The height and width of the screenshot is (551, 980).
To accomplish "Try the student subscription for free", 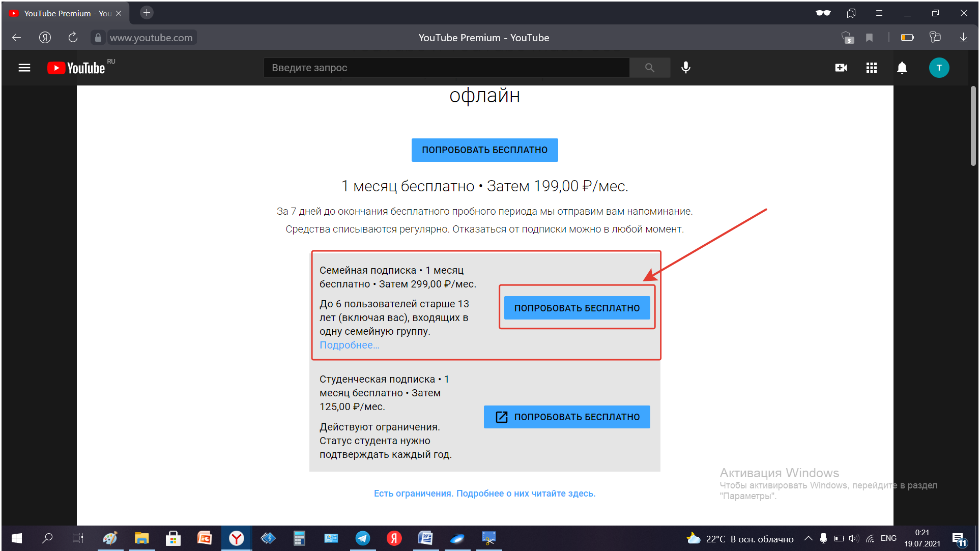I will [566, 417].
